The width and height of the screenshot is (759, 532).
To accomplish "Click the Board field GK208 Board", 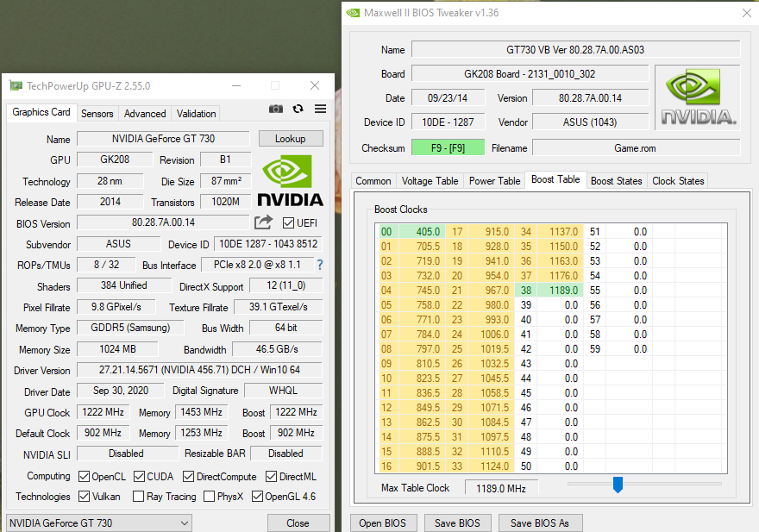I will [x=530, y=73].
